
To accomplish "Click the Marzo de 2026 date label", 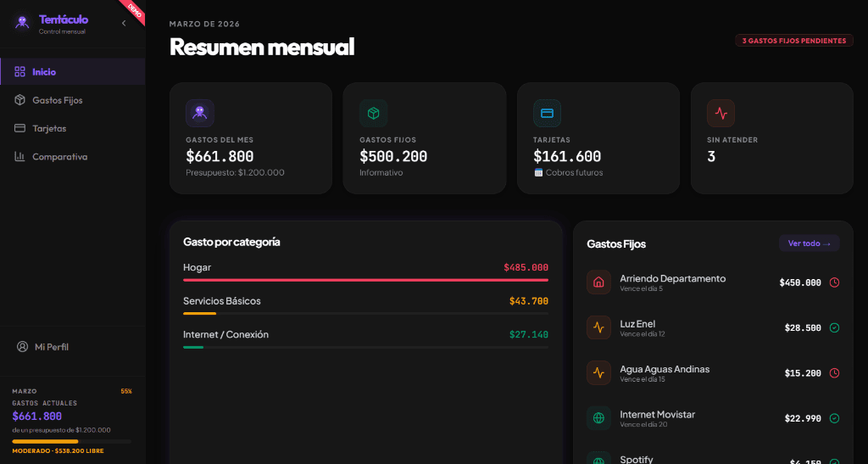I will click(x=205, y=24).
